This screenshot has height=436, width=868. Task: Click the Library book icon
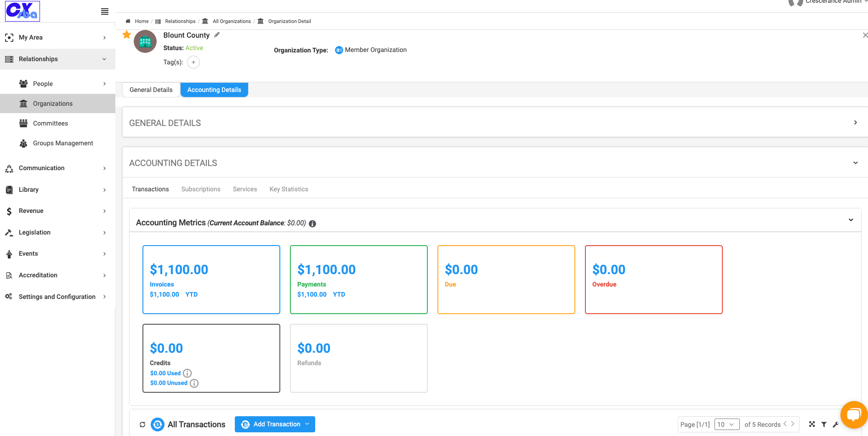pyautogui.click(x=9, y=189)
